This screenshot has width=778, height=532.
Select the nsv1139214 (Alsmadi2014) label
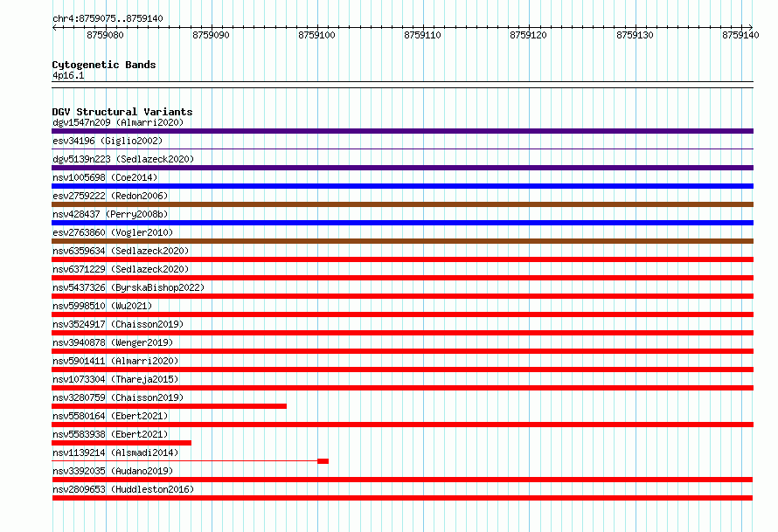pyautogui.click(x=115, y=453)
